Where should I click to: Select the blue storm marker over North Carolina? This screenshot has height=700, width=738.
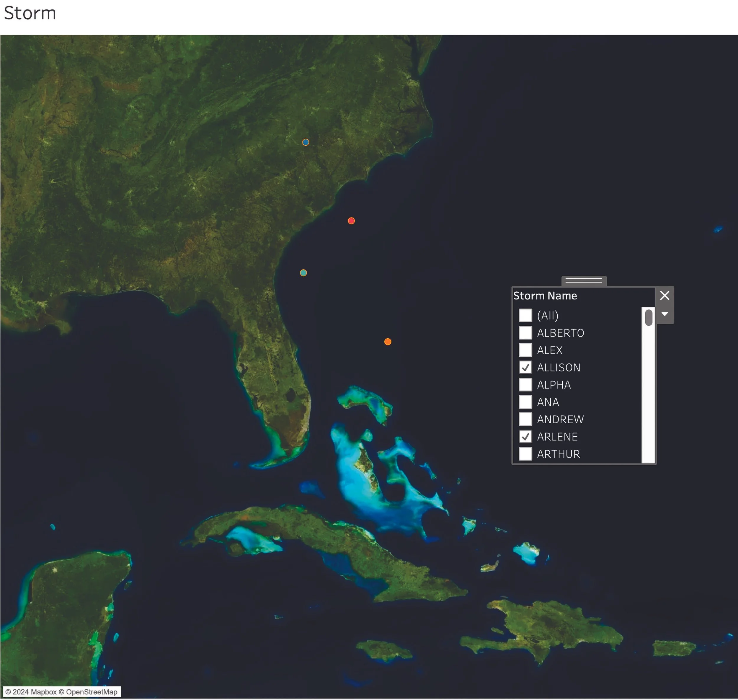click(306, 142)
